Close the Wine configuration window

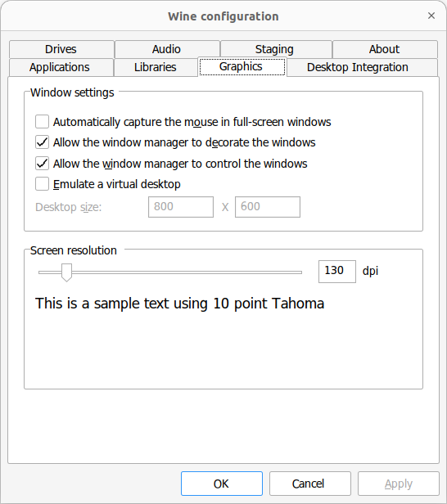(431, 16)
